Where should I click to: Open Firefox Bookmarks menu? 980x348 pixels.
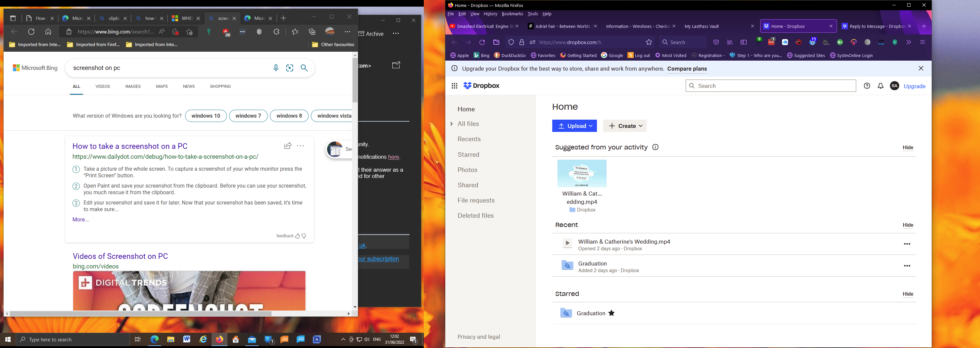pyautogui.click(x=512, y=14)
